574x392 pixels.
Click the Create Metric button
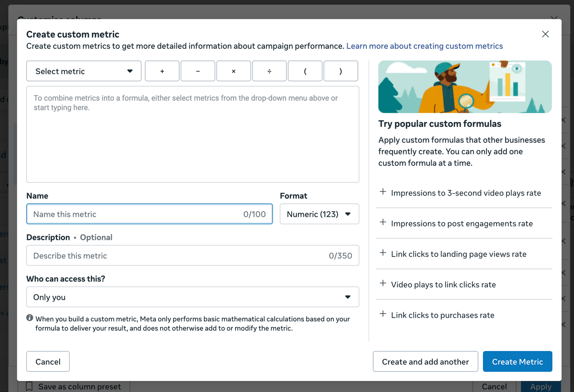(x=517, y=362)
